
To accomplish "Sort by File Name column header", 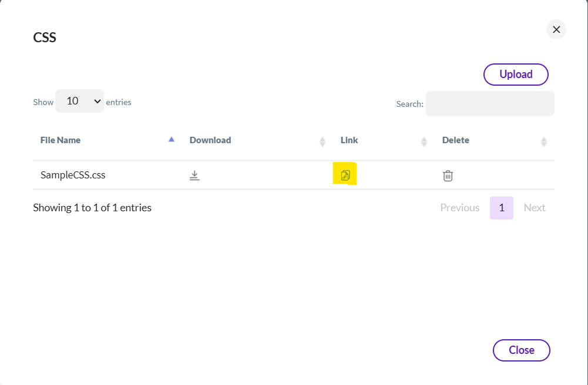I will pos(61,140).
